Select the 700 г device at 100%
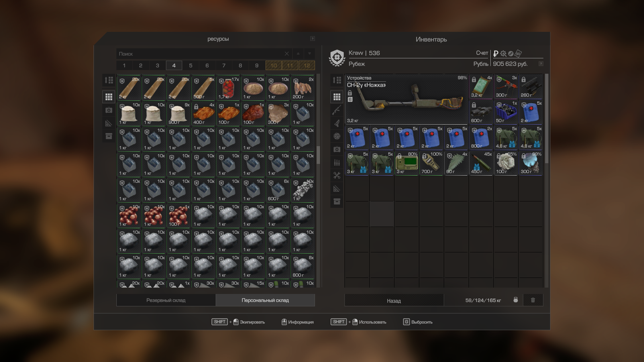 click(431, 163)
